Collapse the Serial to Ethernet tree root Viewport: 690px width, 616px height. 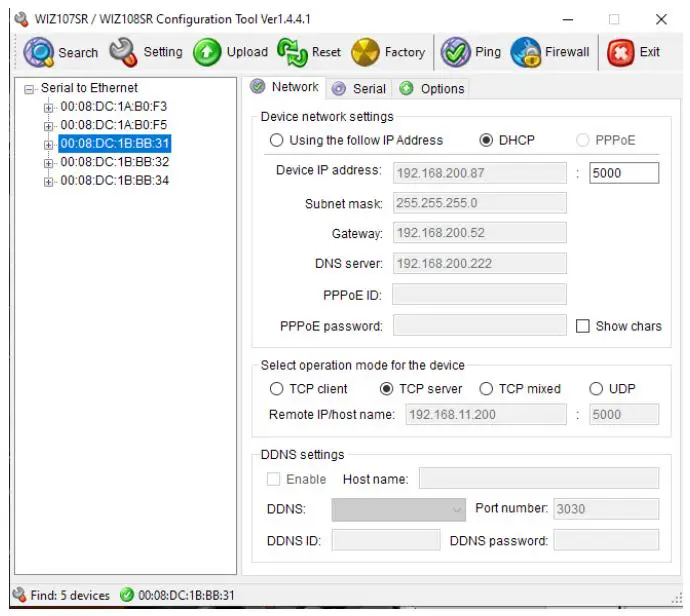click(29, 90)
